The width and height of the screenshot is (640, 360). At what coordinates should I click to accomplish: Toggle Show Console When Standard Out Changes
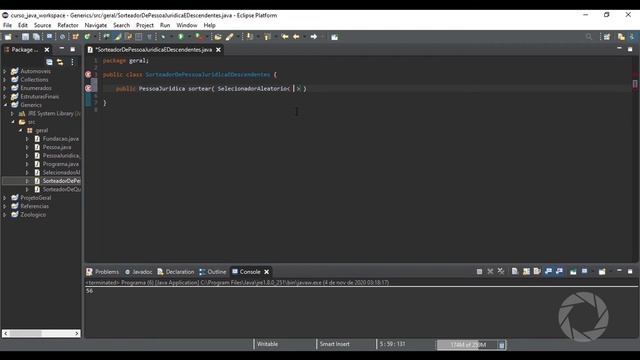[548, 271]
